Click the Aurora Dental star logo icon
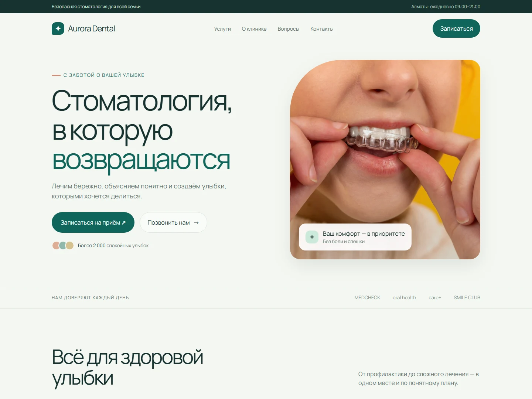The height and width of the screenshot is (399, 532). click(58, 28)
